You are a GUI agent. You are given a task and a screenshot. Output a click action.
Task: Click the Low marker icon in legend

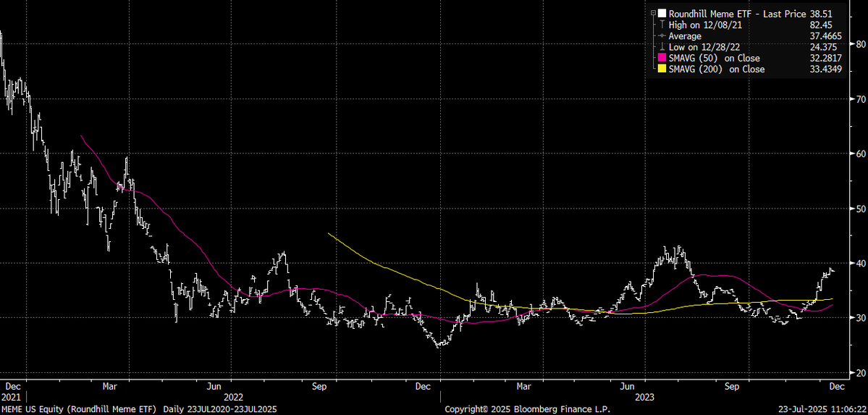(662, 46)
